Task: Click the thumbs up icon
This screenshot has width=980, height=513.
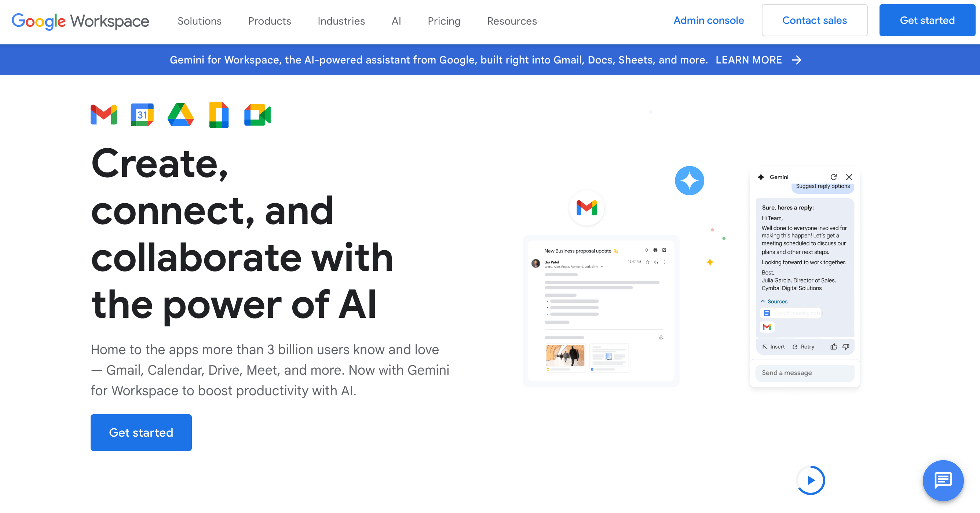Action: (x=834, y=347)
